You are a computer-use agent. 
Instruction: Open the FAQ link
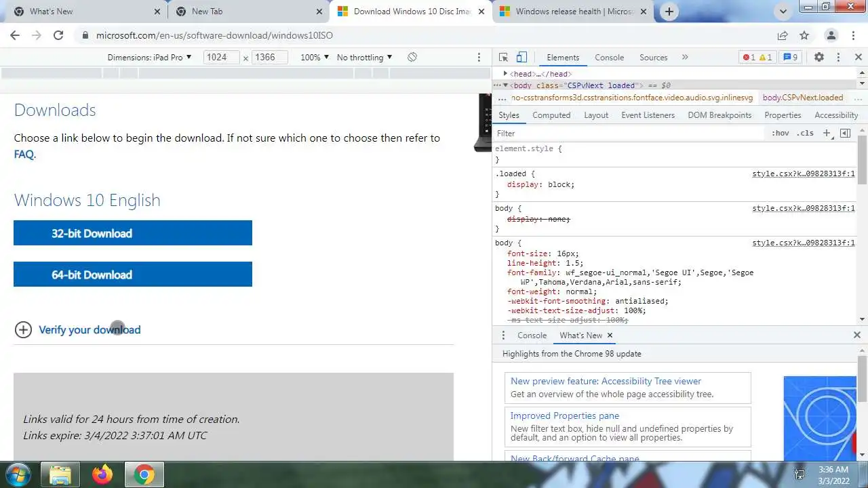(24, 155)
